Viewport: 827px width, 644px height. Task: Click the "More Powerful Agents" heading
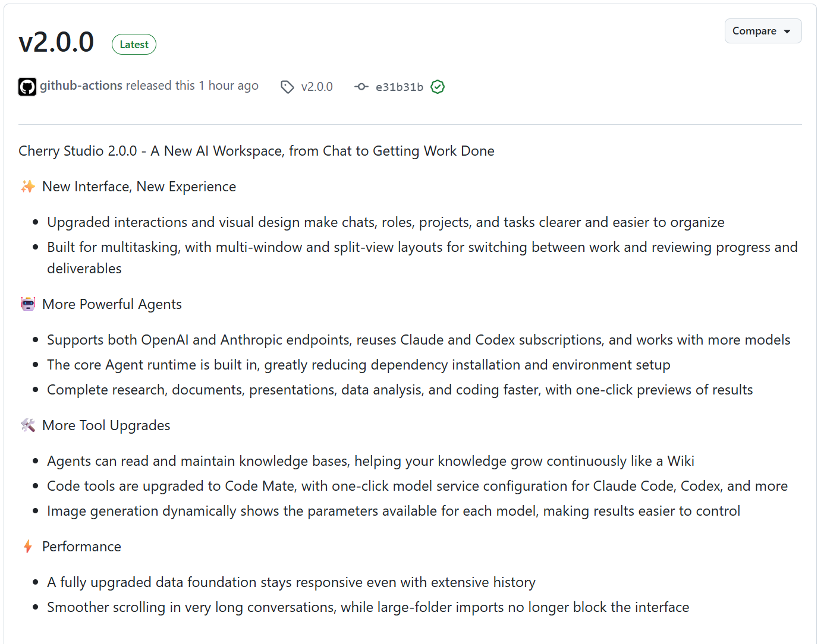pyautogui.click(x=112, y=304)
